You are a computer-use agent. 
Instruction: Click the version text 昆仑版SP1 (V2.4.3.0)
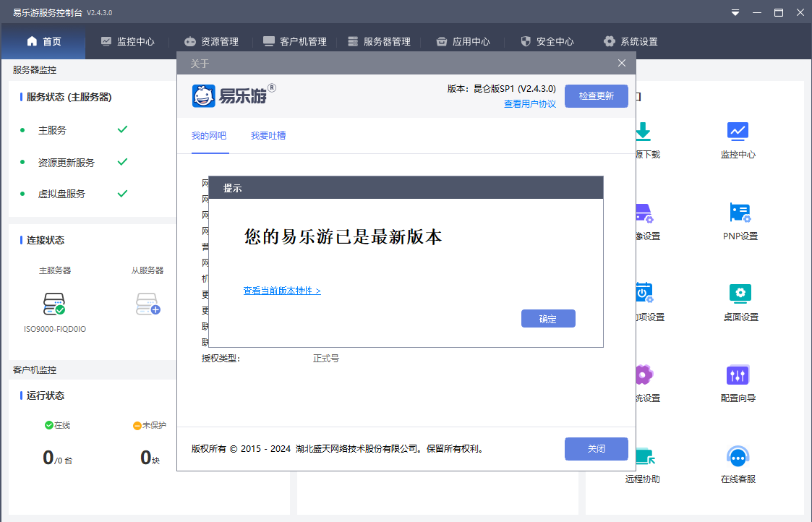point(515,88)
